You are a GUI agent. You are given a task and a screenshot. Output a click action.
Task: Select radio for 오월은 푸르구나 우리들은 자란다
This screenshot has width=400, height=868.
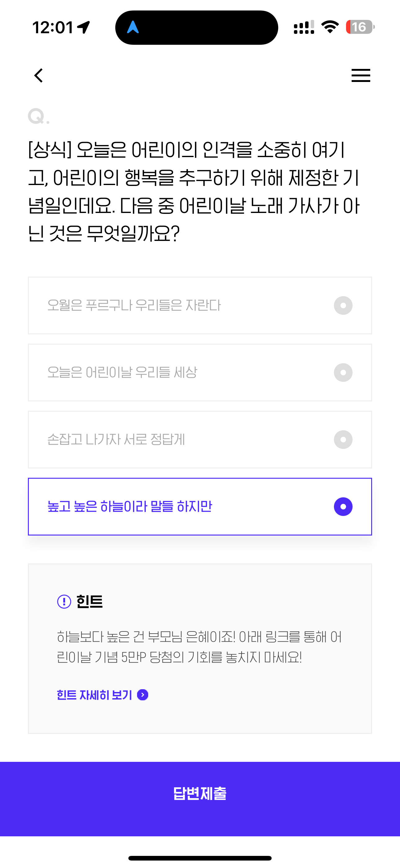coord(343,305)
